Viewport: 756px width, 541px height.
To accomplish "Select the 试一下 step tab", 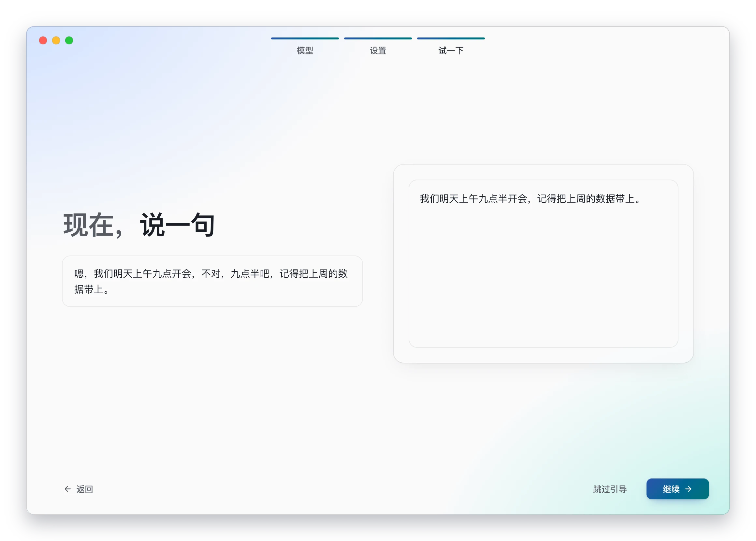I will point(451,47).
